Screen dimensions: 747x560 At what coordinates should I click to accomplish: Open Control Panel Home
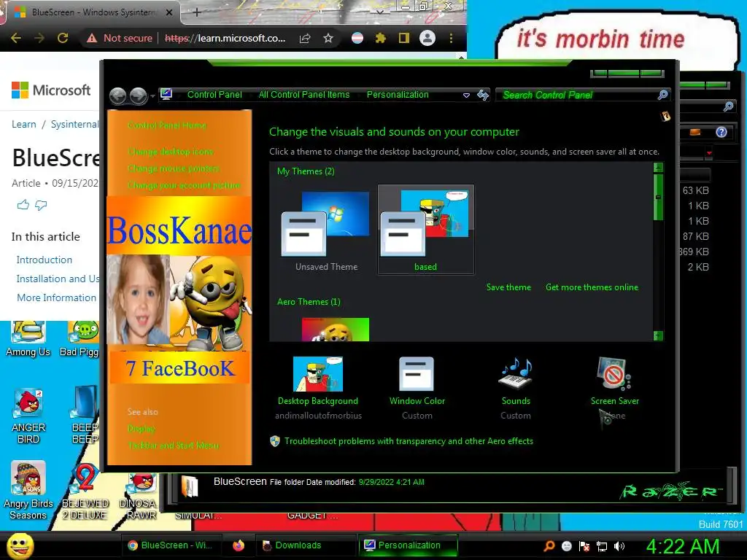tap(167, 125)
